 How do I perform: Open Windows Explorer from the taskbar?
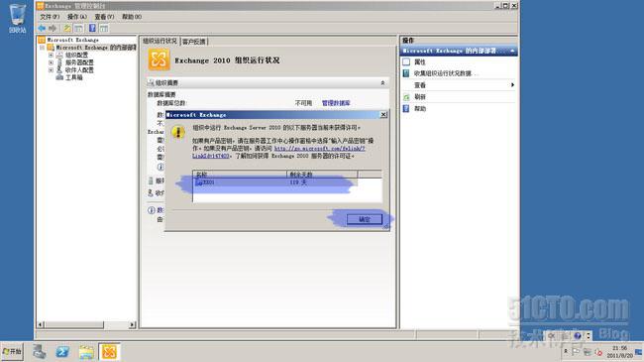pyautogui.click(x=86, y=352)
